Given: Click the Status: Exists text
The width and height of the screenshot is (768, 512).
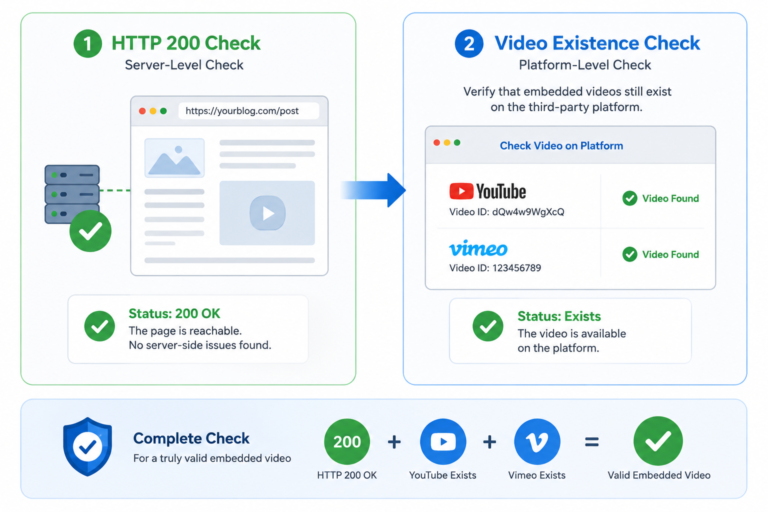Looking at the screenshot, I should click(559, 316).
